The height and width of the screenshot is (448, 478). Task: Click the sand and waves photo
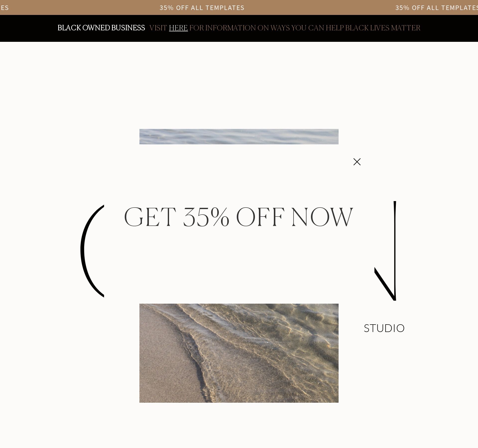239,353
